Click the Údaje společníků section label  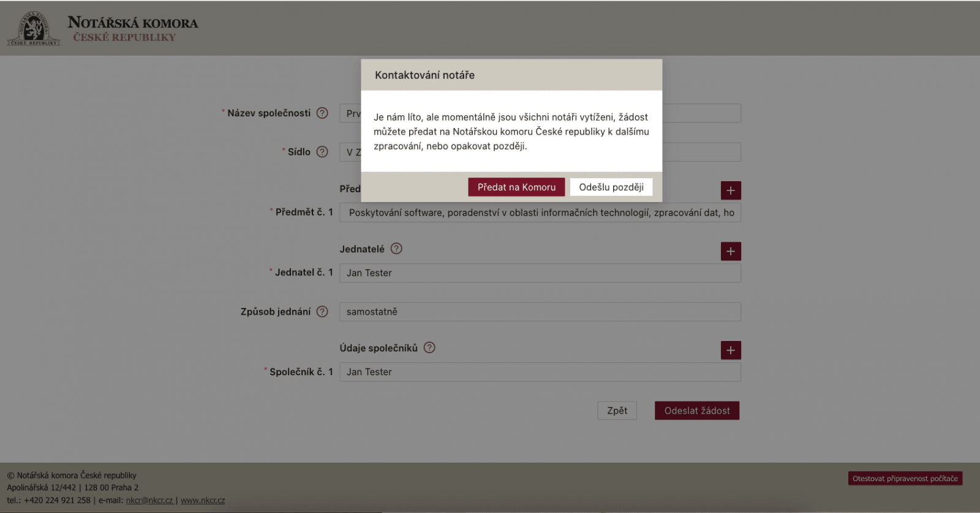(379, 348)
